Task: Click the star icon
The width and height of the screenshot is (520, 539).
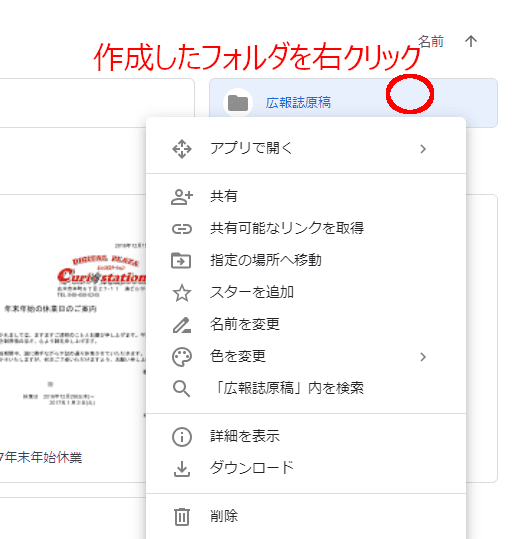Action: click(x=182, y=293)
